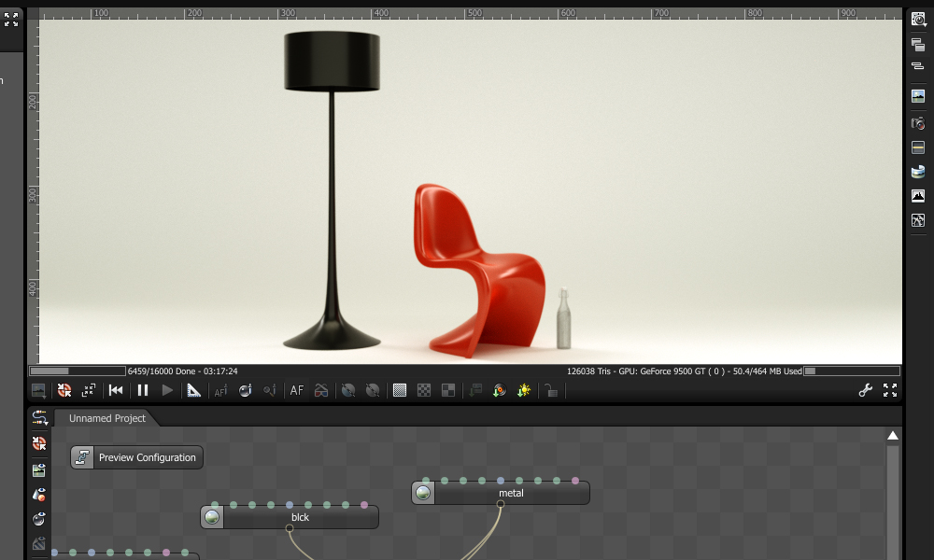Image resolution: width=934 pixels, height=560 pixels.
Task: Toggle stereo 3D glasses mode
Action: (x=321, y=390)
